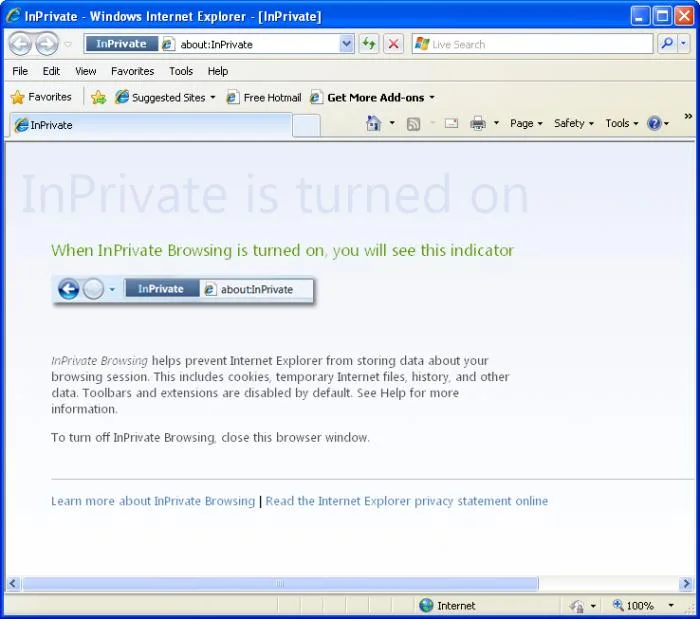Screen dimensions: 700x619
Task: Go back with the Back arrow button
Action: 20,44
